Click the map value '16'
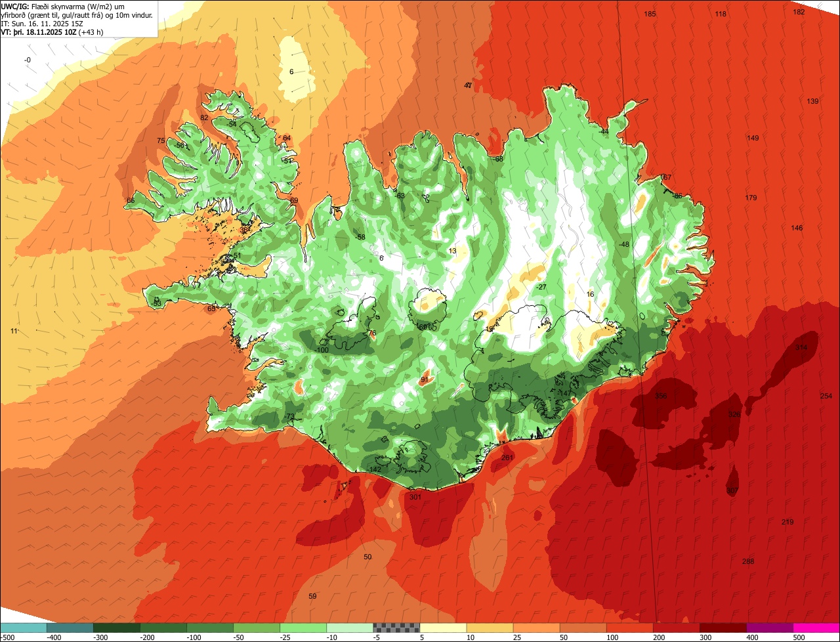Image resolution: width=840 pixels, height=642 pixels. 590,294
